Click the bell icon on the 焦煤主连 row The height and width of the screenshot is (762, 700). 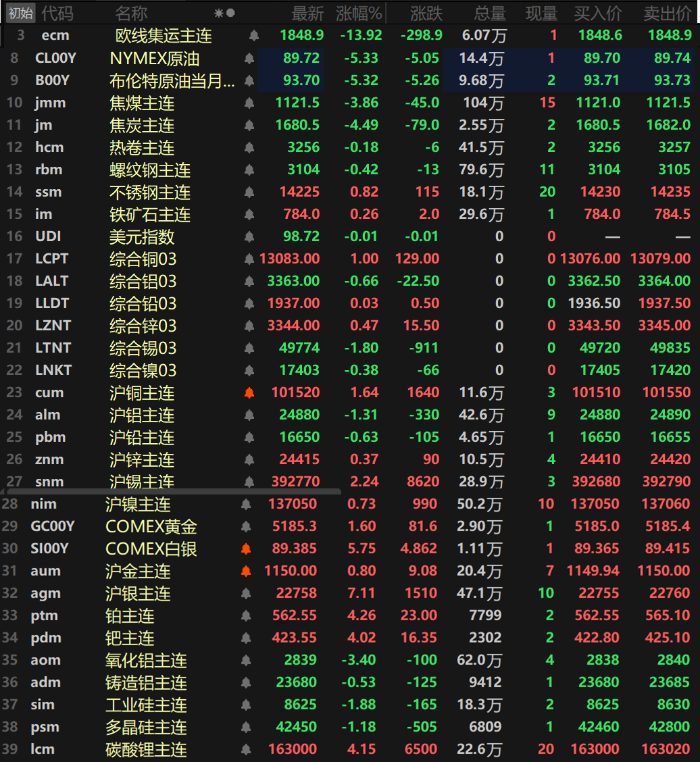[x=249, y=103]
